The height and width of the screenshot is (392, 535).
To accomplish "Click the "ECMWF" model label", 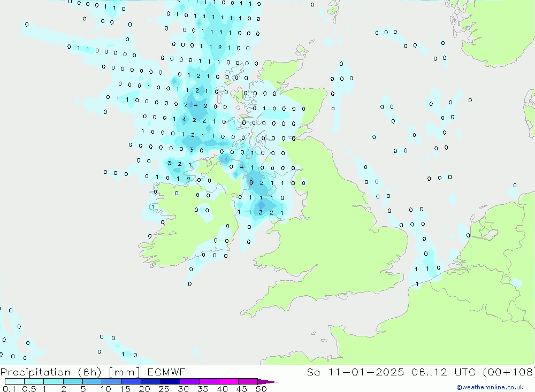I will pos(166,372).
